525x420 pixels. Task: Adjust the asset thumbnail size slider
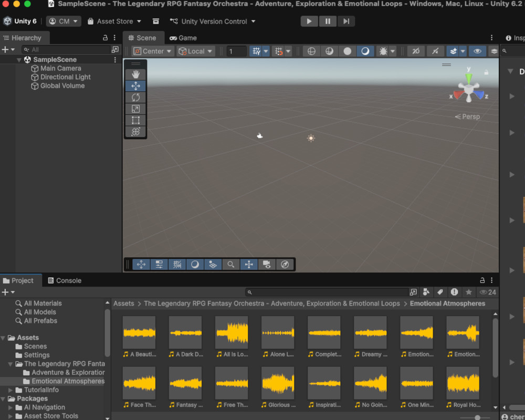[x=477, y=417]
